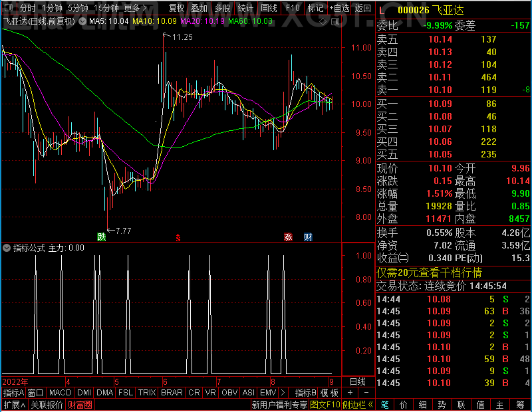Add stock to watchlist with +自选

click(339, 8)
